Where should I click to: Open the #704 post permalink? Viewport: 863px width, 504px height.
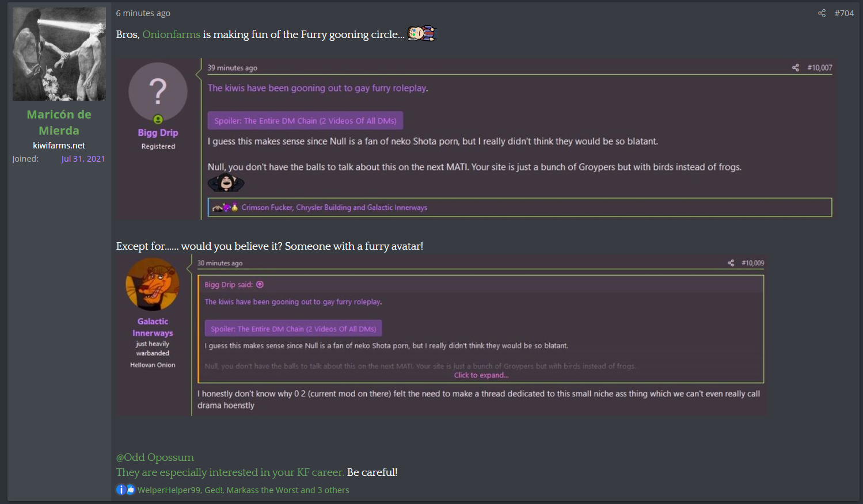point(844,13)
